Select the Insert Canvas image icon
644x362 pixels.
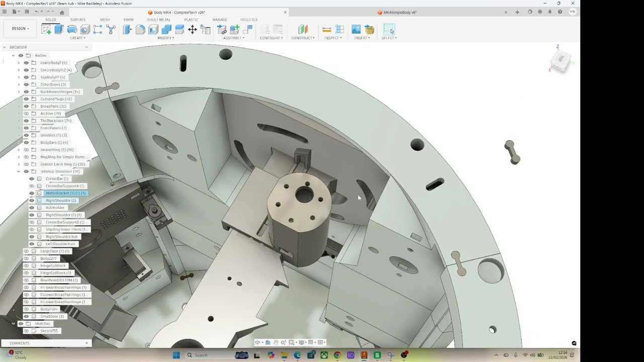356,30
